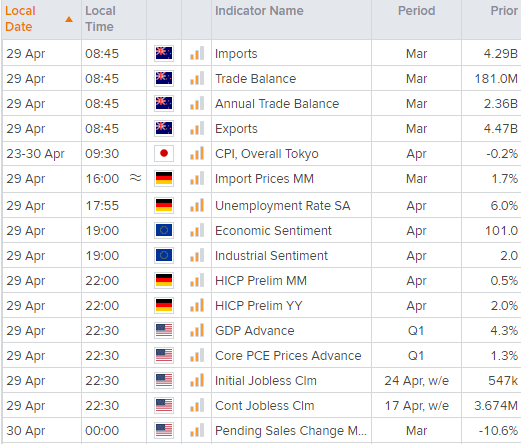Image resolution: width=521 pixels, height=444 pixels.
Task: Select the Unemployment Rate SA indicator
Action: tap(283, 206)
